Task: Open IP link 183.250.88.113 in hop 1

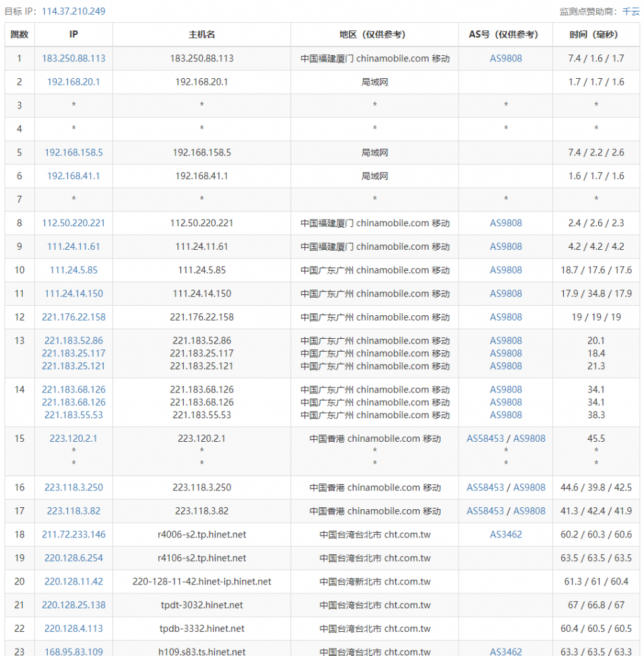Action: [x=73, y=59]
